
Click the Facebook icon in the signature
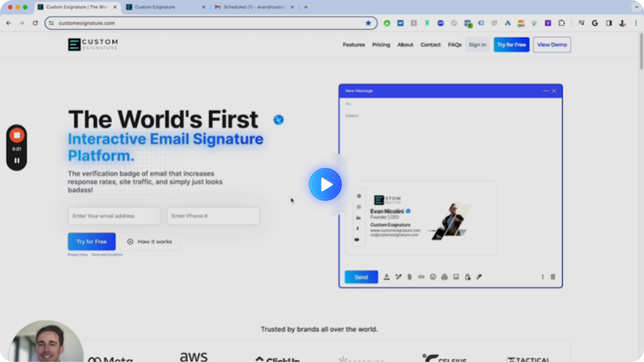358,228
